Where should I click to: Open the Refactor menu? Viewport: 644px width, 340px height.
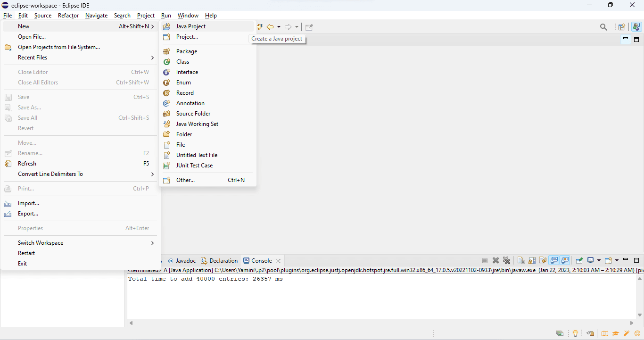pos(68,16)
